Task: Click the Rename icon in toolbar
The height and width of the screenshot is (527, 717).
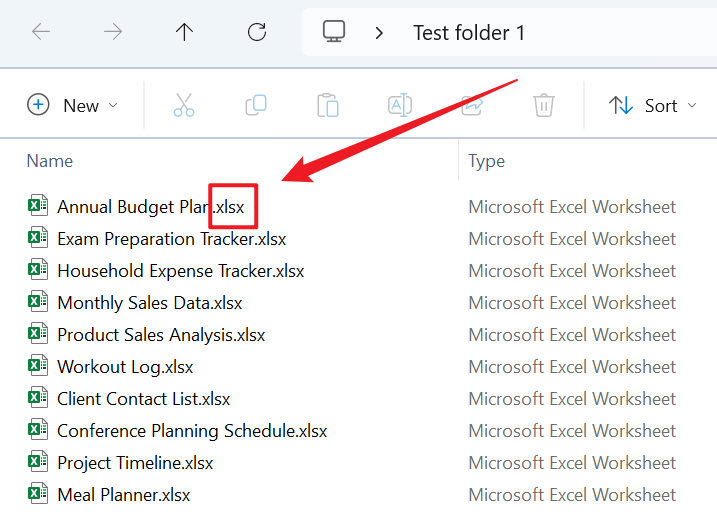Action: tap(400, 105)
